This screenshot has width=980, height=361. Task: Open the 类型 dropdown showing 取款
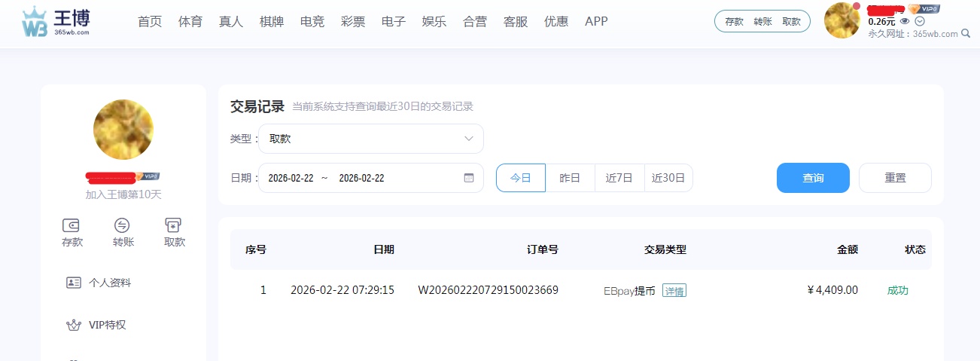(x=371, y=139)
